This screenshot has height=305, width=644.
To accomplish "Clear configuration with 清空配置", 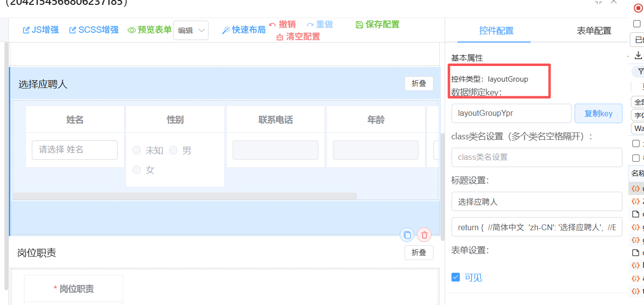I will 298,37.
